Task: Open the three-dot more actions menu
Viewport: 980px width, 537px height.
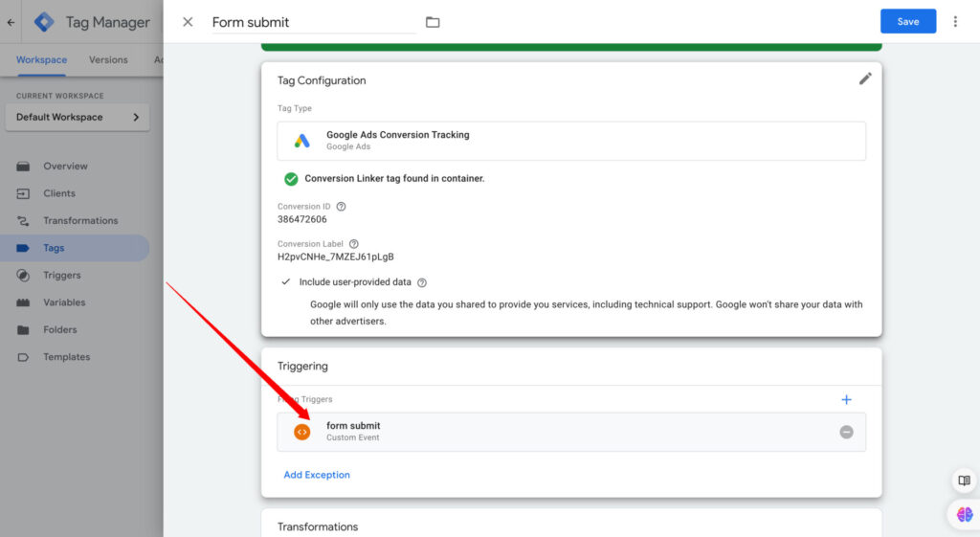Action: 955,22
